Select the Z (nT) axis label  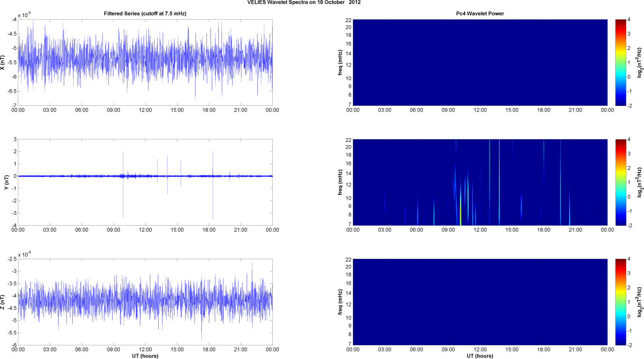pos(3,302)
